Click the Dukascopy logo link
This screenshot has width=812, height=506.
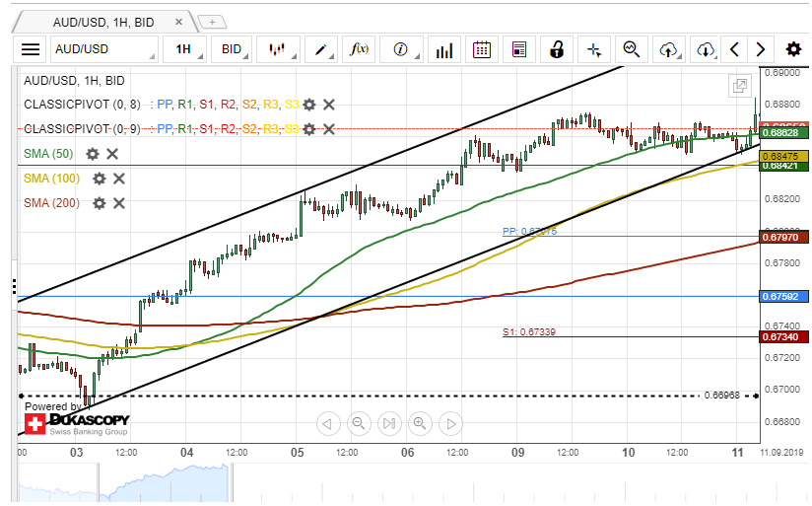[77, 425]
